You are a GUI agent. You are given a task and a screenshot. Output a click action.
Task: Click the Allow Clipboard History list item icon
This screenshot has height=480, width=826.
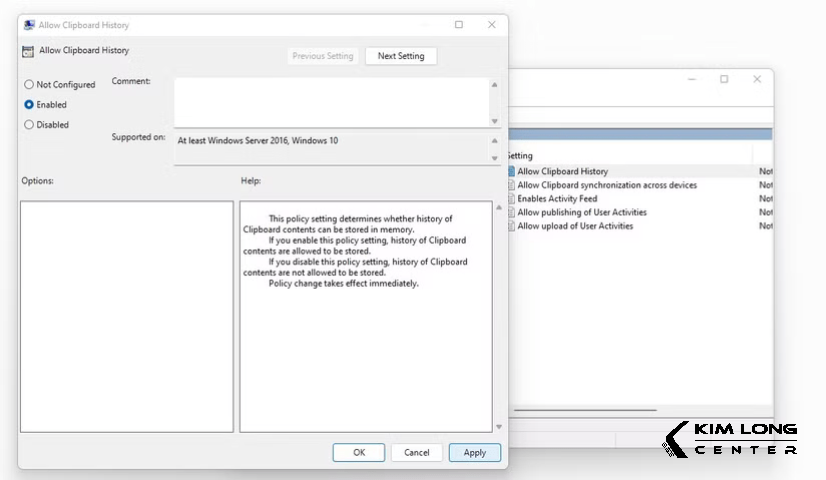[x=511, y=172]
